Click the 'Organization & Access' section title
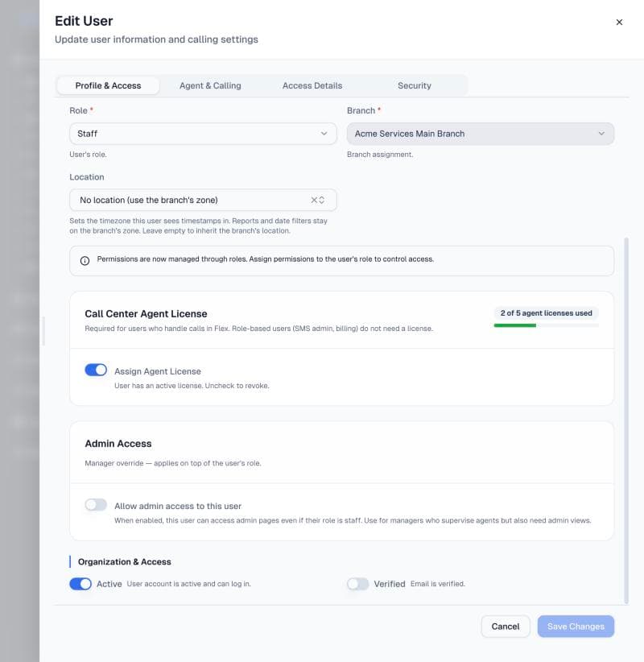 coord(125,561)
